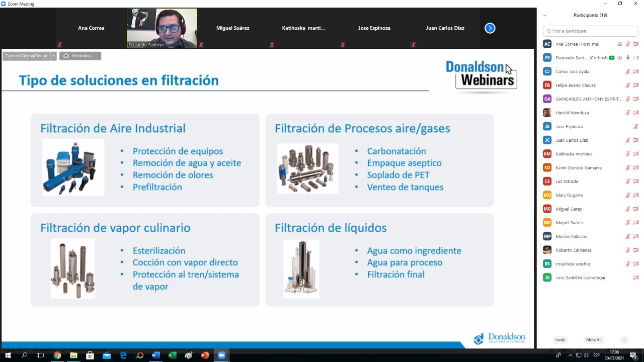The image size is (644, 362).
Task: Click the Invite button
Action: click(x=560, y=340)
